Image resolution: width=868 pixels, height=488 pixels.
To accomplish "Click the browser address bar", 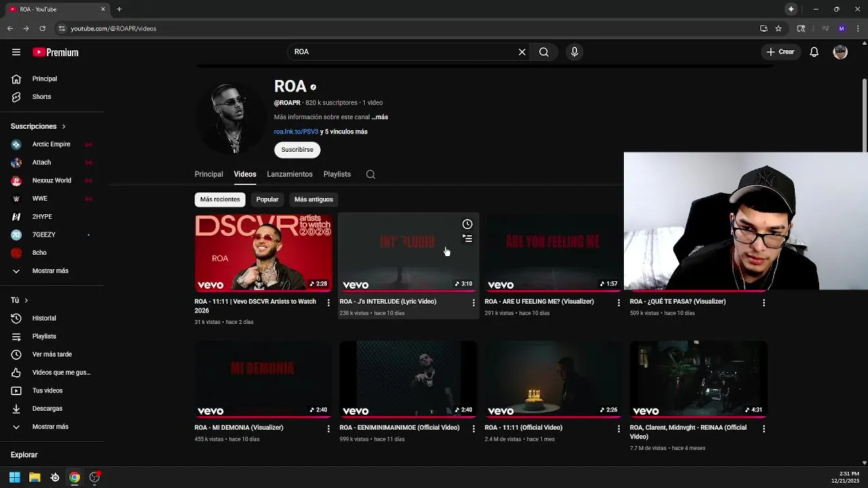I will [407, 28].
